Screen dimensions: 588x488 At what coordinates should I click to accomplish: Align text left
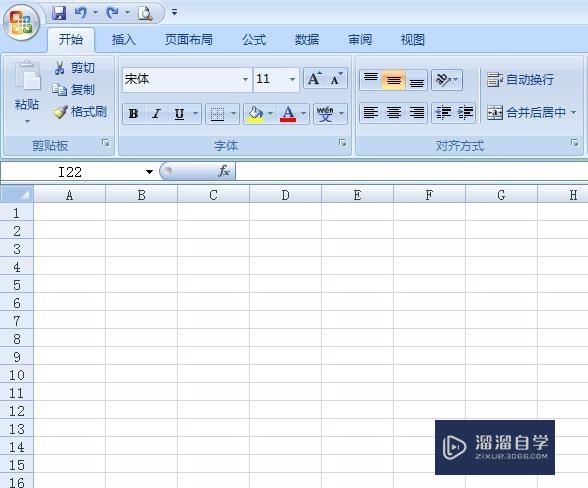[x=370, y=113]
